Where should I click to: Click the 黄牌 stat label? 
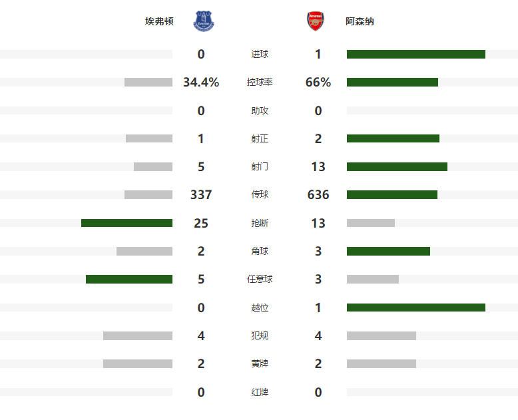click(x=260, y=364)
